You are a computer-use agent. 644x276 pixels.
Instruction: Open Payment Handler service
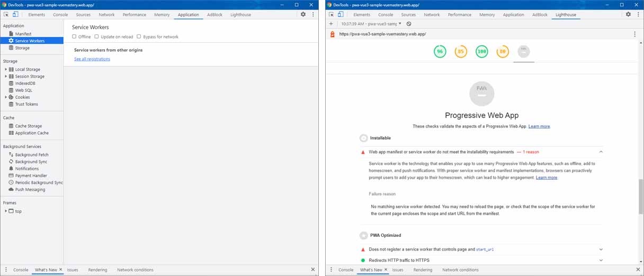(32, 175)
